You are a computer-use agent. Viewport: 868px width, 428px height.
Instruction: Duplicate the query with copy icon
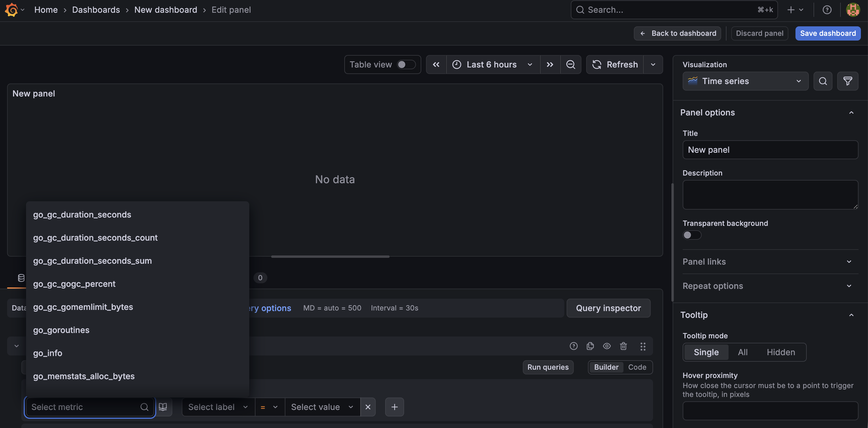point(590,346)
